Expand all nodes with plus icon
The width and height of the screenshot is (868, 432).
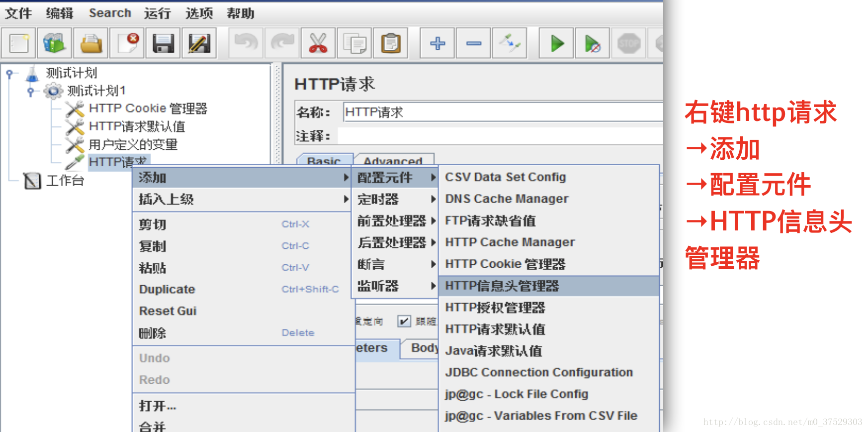[x=437, y=43]
